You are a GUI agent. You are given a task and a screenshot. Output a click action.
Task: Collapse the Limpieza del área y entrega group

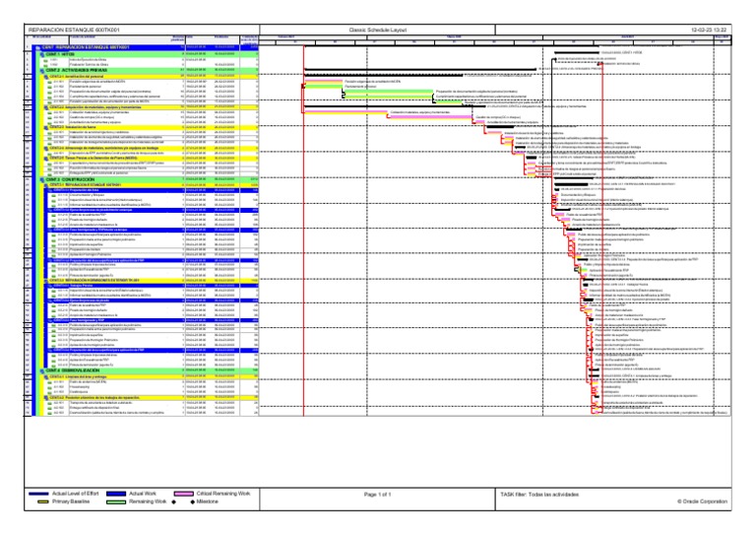[46, 376]
